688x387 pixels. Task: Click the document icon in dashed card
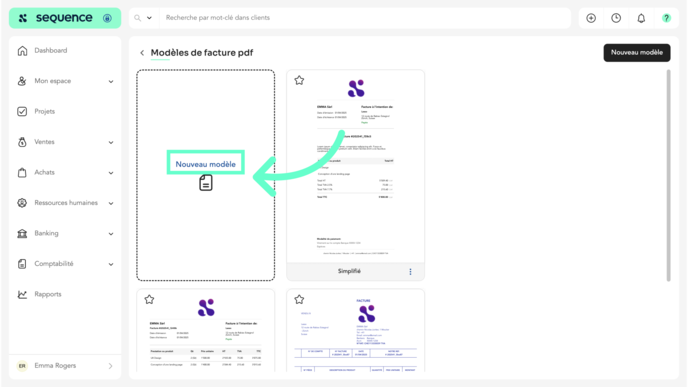[206, 183]
